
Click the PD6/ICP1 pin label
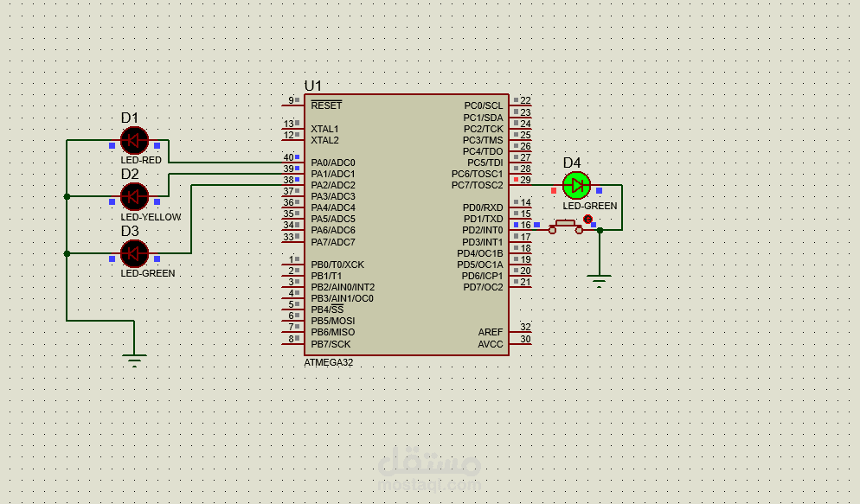click(482, 276)
